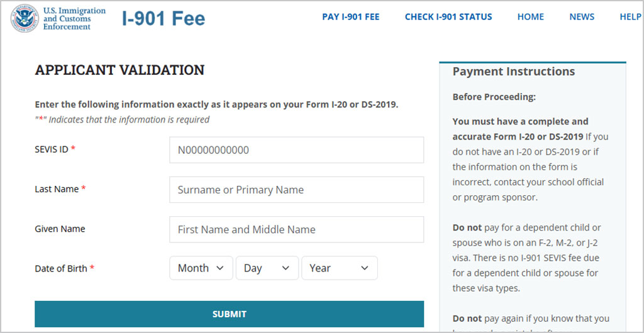The width and height of the screenshot is (644, 333).
Task: Click the I-901 Fee site title
Action: 164,19
